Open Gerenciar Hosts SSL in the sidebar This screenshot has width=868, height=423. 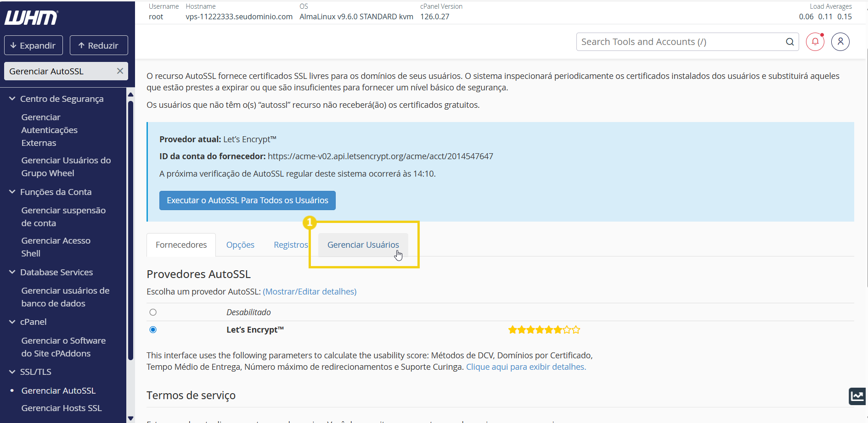tap(62, 408)
